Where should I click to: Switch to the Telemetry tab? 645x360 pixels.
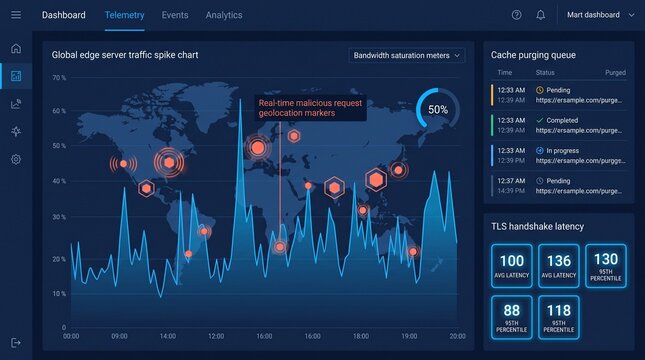point(125,15)
